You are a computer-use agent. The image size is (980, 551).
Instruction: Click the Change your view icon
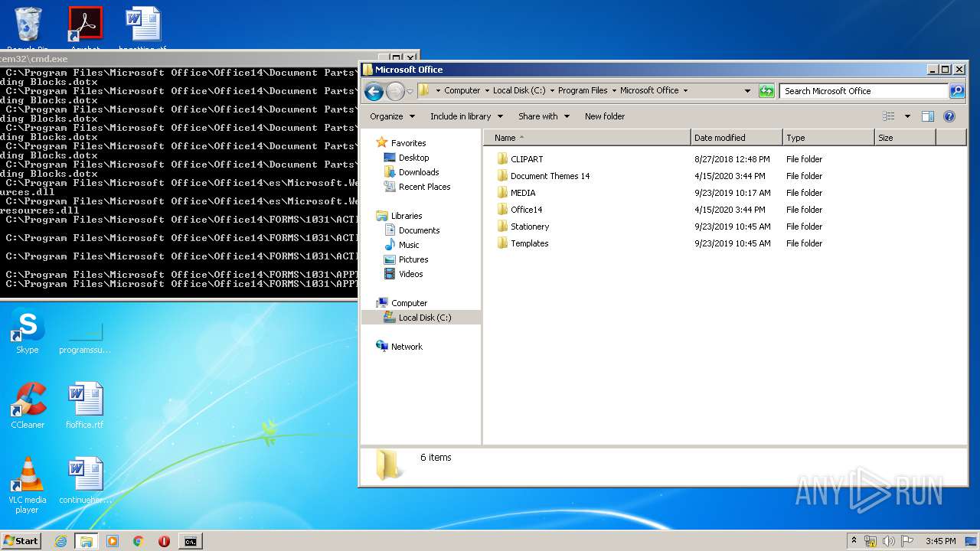[888, 116]
